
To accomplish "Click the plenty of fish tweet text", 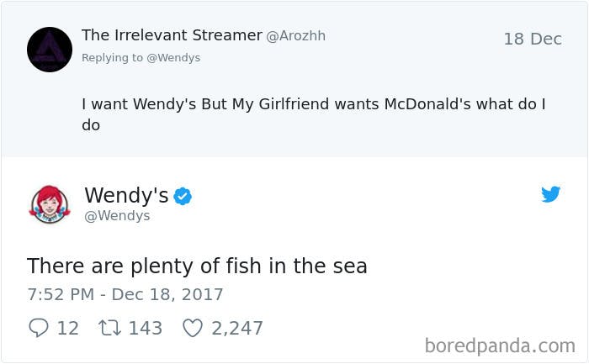I will pyautogui.click(x=197, y=266).
